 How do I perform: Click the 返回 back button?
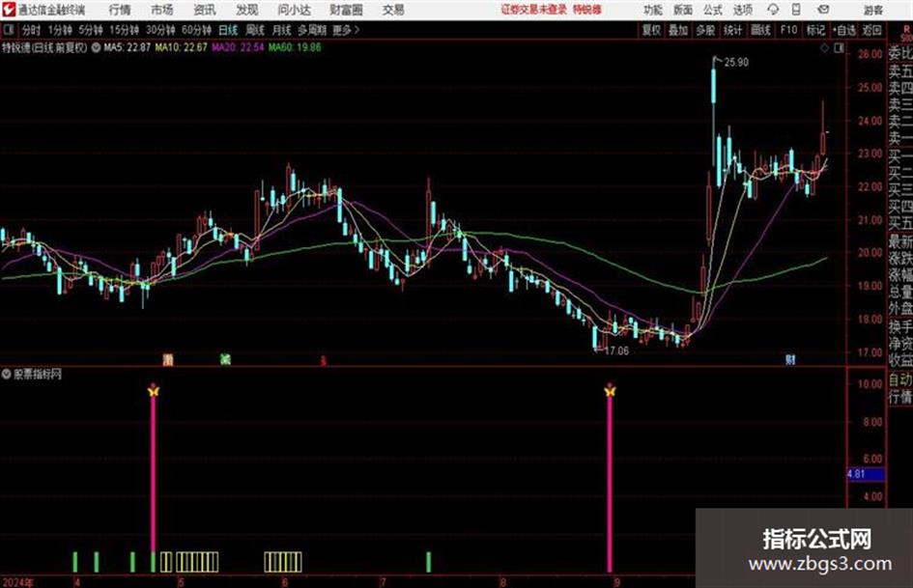[872, 30]
